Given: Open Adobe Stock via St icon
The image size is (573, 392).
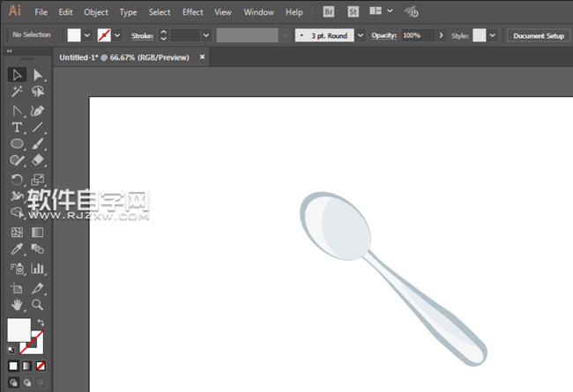Looking at the screenshot, I should click(x=353, y=12).
